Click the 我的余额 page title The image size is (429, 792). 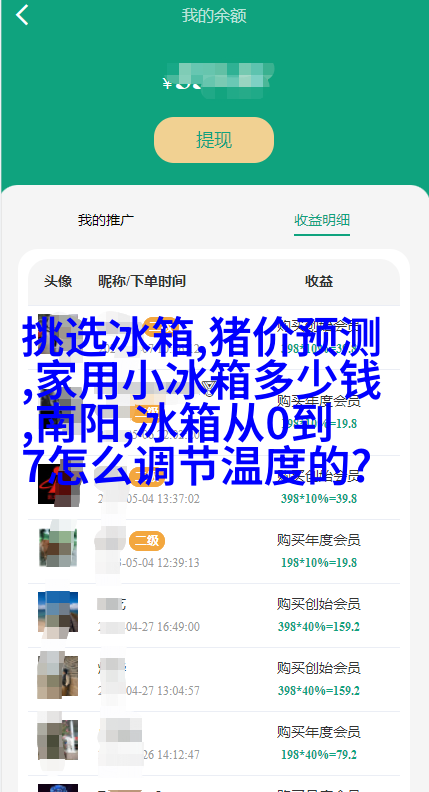(x=214, y=16)
